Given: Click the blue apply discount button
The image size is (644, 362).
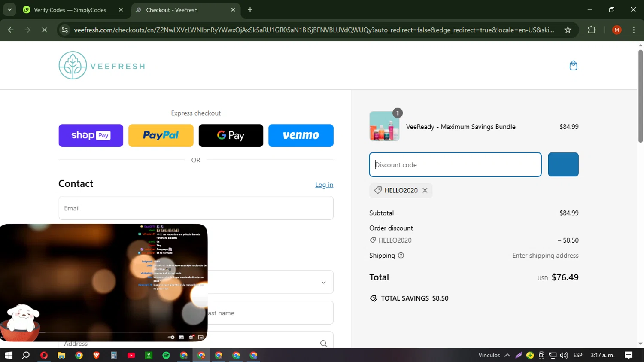Looking at the screenshot, I should [x=563, y=164].
